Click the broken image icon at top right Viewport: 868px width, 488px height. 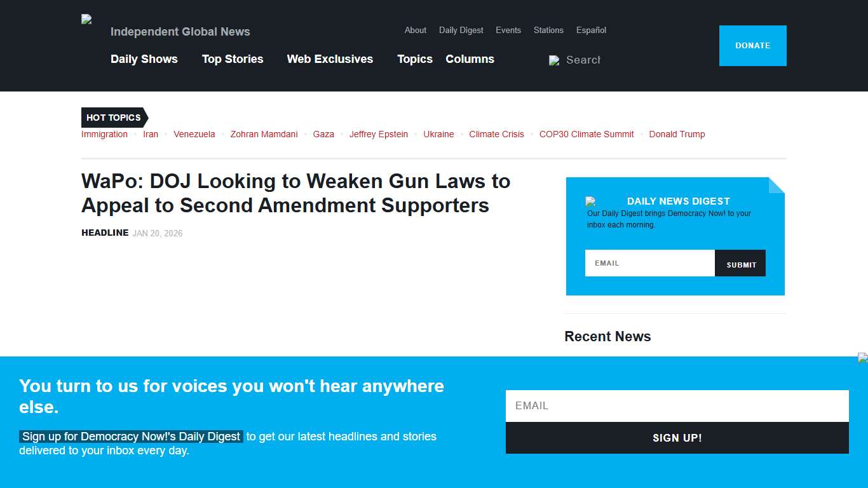(x=864, y=357)
